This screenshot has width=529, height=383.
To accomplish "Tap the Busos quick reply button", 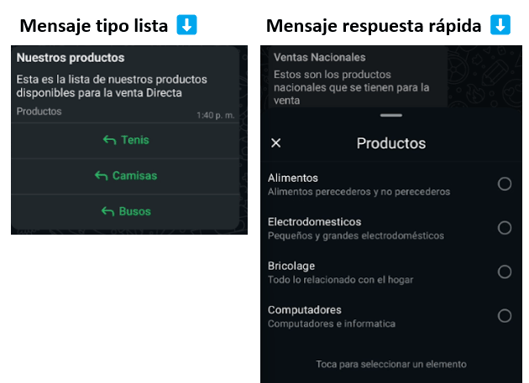I will [x=126, y=212].
